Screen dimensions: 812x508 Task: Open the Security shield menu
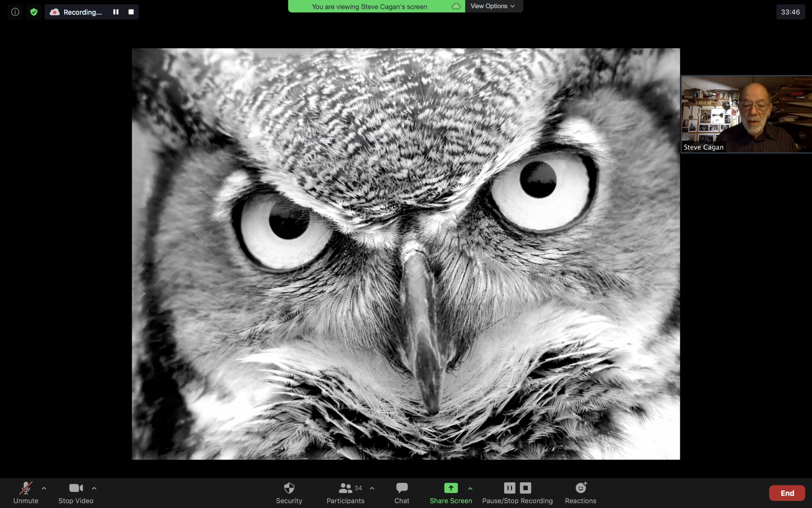tap(289, 492)
